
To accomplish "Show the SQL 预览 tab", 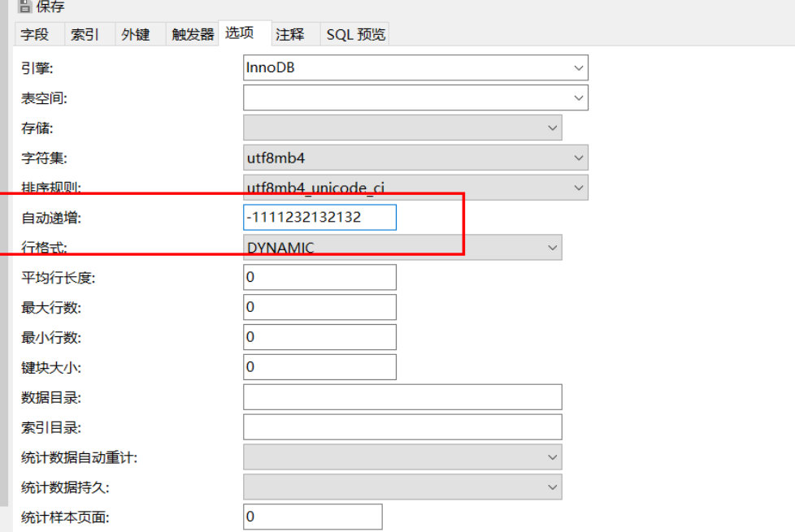I will pos(355,34).
